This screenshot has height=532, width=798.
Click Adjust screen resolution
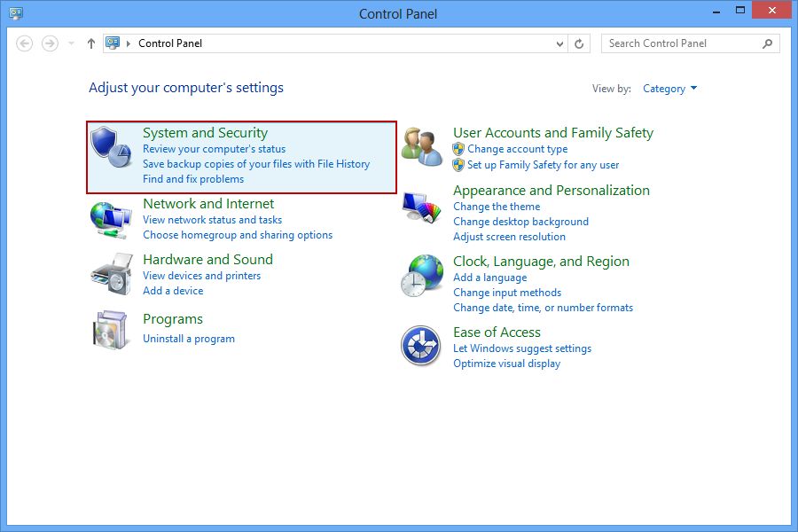point(510,237)
